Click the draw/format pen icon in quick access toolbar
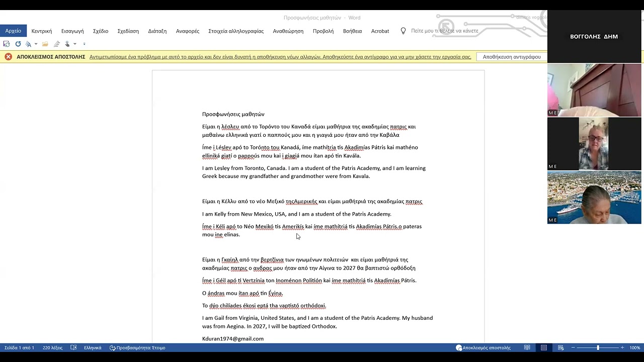 click(x=57, y=44)
